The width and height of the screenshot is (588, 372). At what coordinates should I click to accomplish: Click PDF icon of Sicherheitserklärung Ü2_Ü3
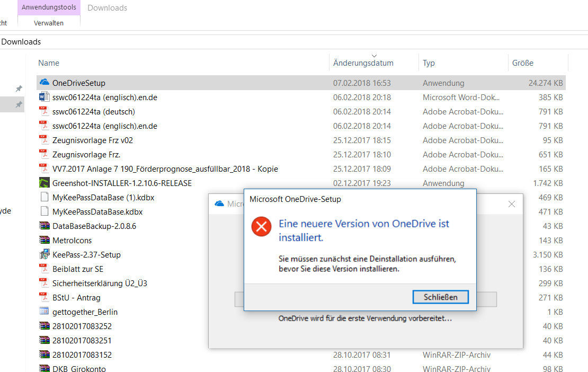[44, 283]
